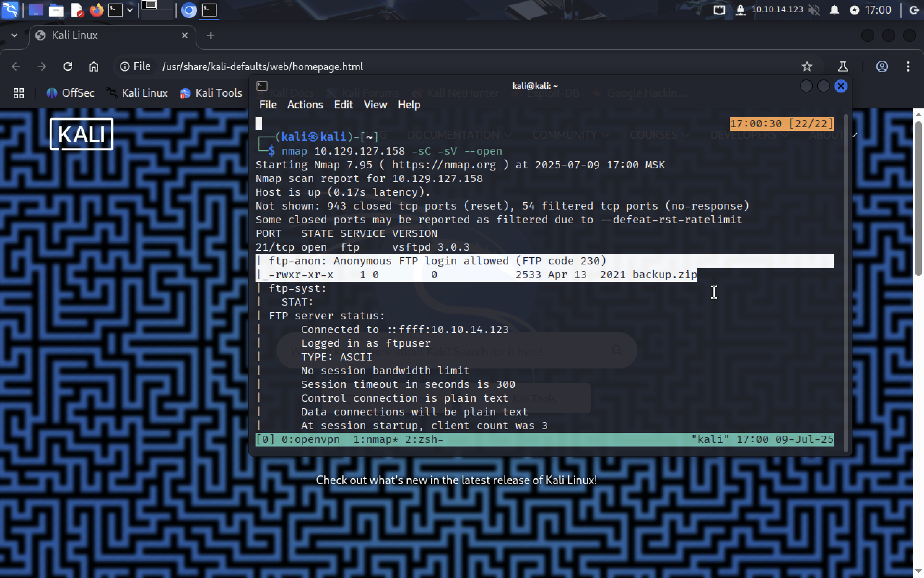Image resolution: width=924 pixels, height=578 pixels.
Task: Focus the address bar with homepage.html
Action: (263, 66)
